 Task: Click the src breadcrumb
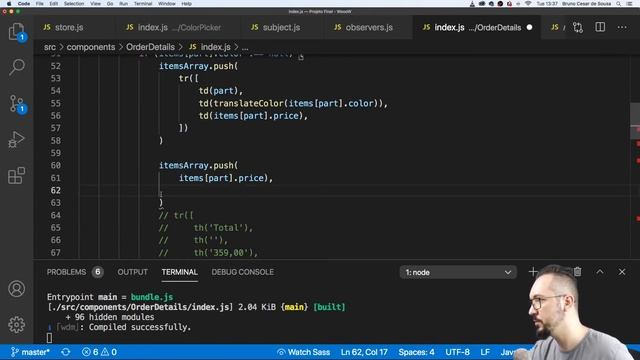(x=50, y=47)
